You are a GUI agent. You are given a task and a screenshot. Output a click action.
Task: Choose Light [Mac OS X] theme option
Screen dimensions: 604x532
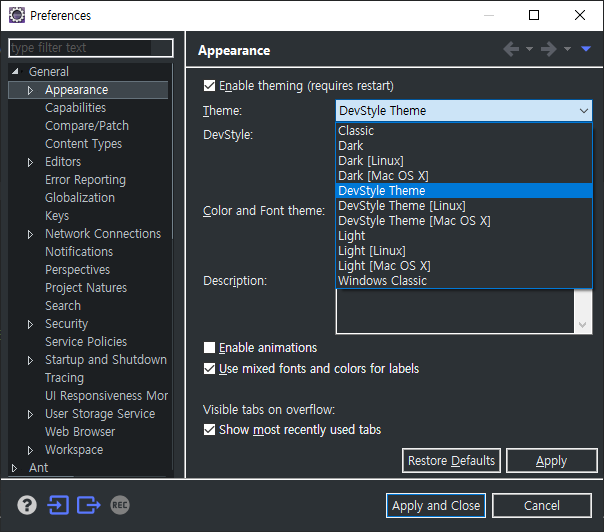tap(464, 265)
